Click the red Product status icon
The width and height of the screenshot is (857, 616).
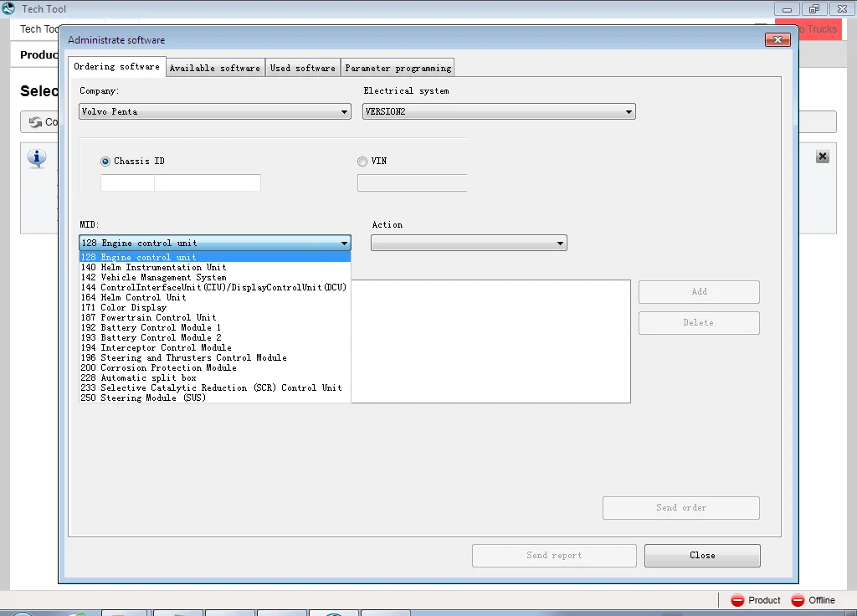coord(737,600)
